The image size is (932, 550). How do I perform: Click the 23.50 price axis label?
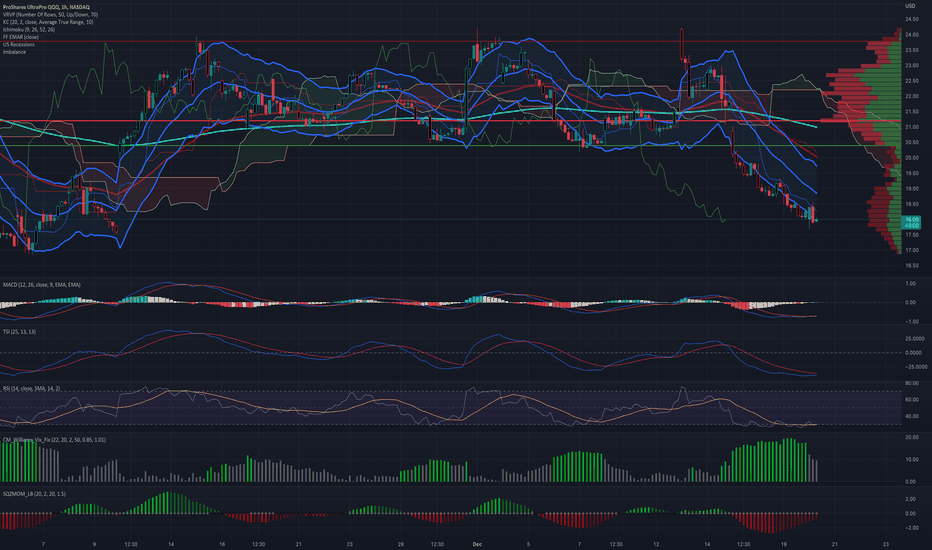912,51
